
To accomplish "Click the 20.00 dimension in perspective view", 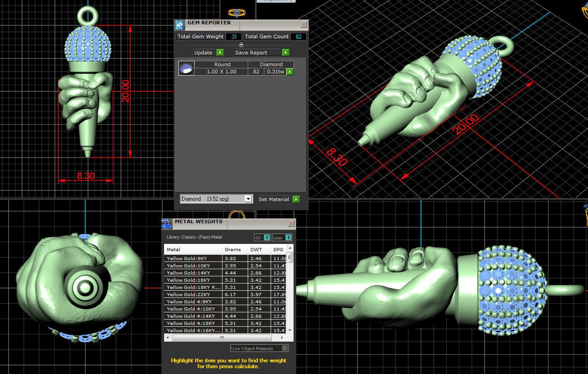I will click(x=466, y=125).
